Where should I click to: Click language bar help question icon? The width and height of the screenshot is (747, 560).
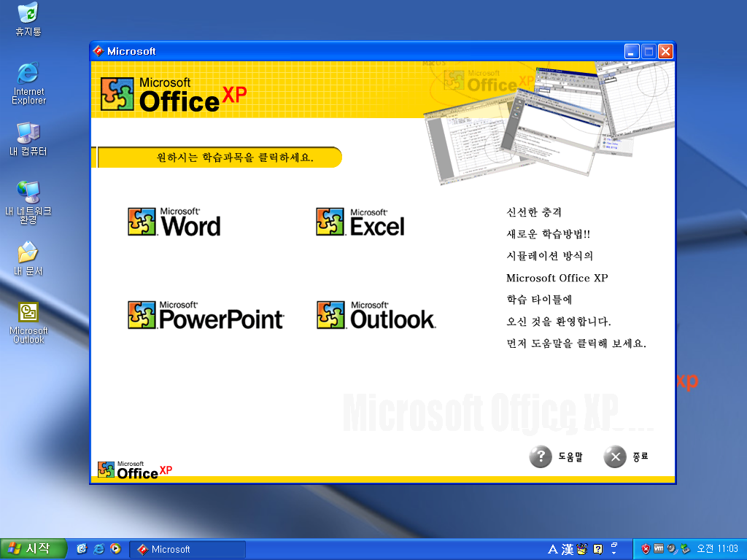tap(597, 550)
